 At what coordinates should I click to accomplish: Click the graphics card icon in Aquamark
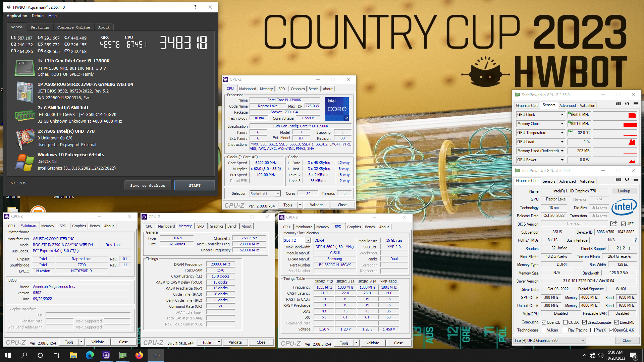click(x=24, y=138)
